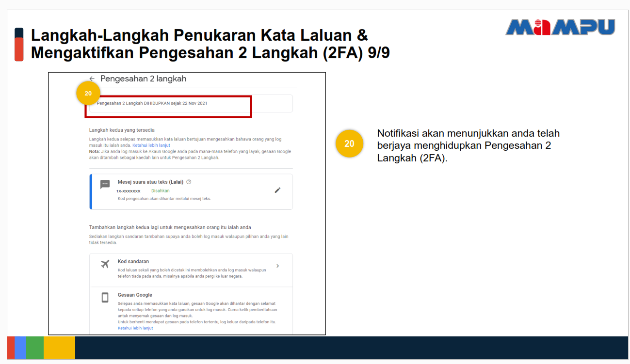Click the yellow 20 badge beside the Notifikasi text
Image resolution: width=630 pixels, height=364 pixels.
[x=349, y=143]
